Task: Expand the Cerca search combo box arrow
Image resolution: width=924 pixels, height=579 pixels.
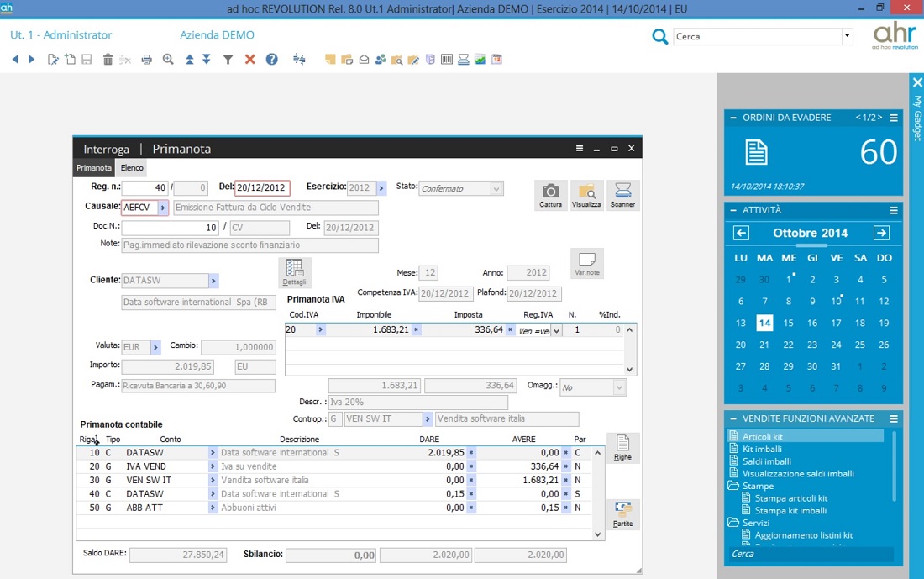Action: point(847,36)
